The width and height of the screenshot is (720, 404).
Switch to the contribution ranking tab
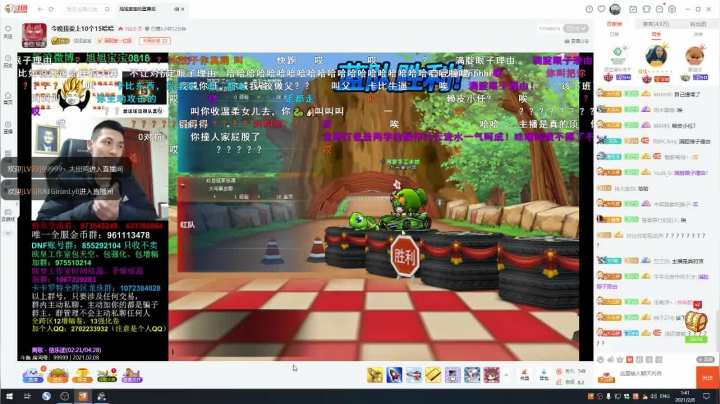(614, 24)
